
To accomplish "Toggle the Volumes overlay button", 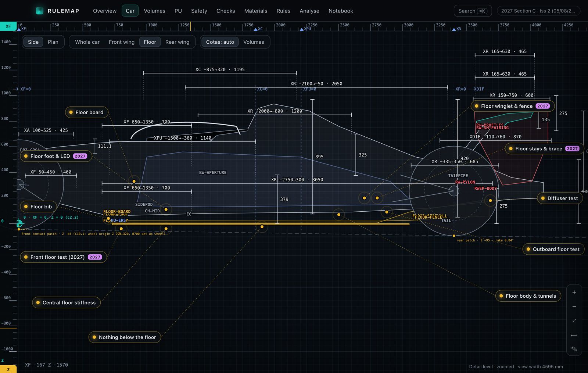I will pos(254,42).
